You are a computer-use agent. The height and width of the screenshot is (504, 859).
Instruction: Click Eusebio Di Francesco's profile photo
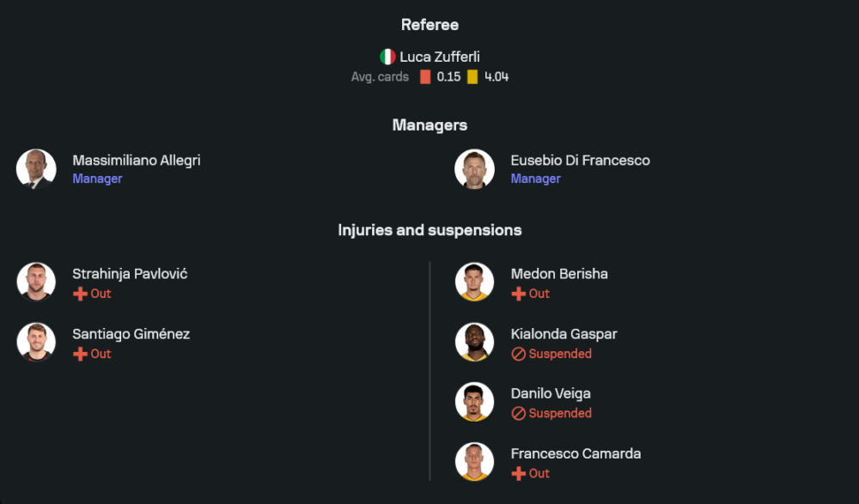point(474,169)
